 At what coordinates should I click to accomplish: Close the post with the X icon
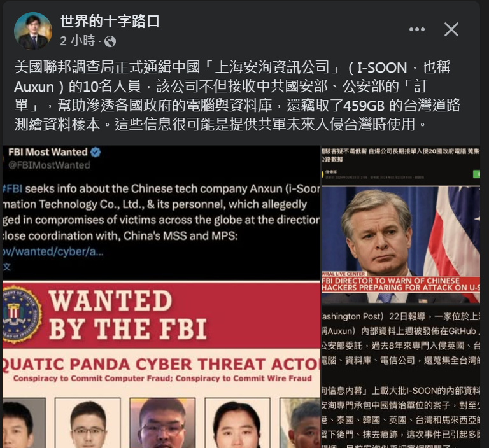[451, 29]
